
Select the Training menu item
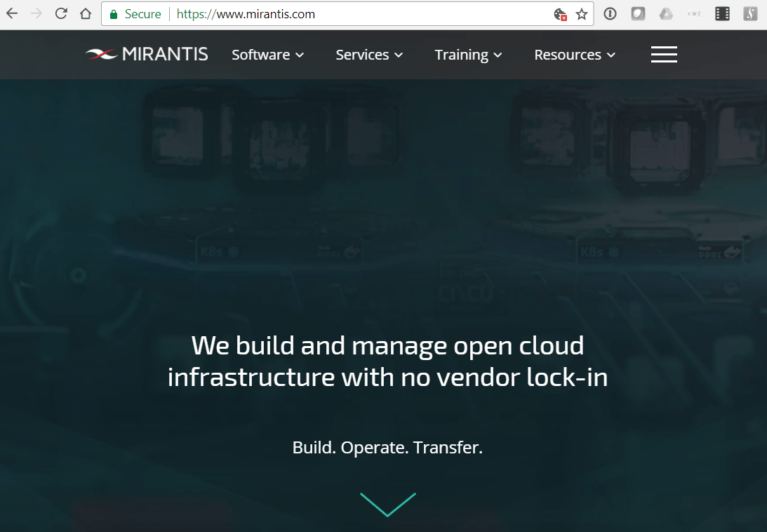click(468, 54)
